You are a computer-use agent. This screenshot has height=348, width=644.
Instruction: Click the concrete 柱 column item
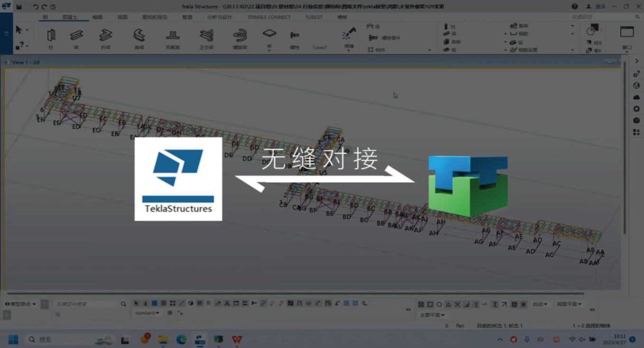[x=449, y=27]
